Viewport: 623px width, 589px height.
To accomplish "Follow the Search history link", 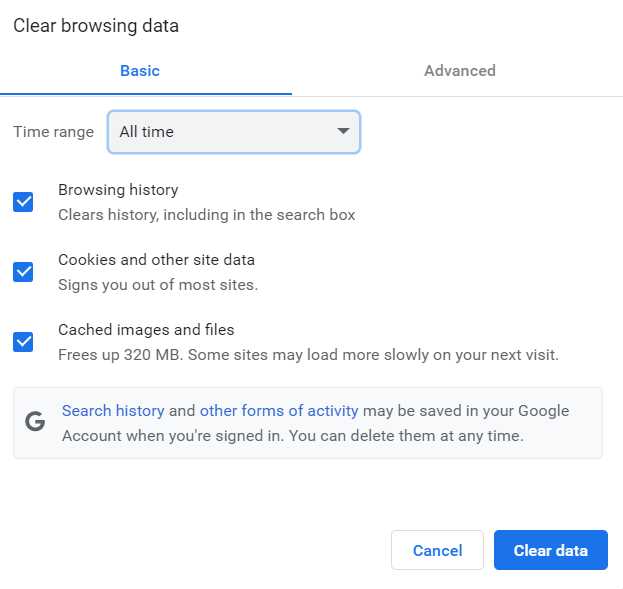I will click(x=113, y=410).
